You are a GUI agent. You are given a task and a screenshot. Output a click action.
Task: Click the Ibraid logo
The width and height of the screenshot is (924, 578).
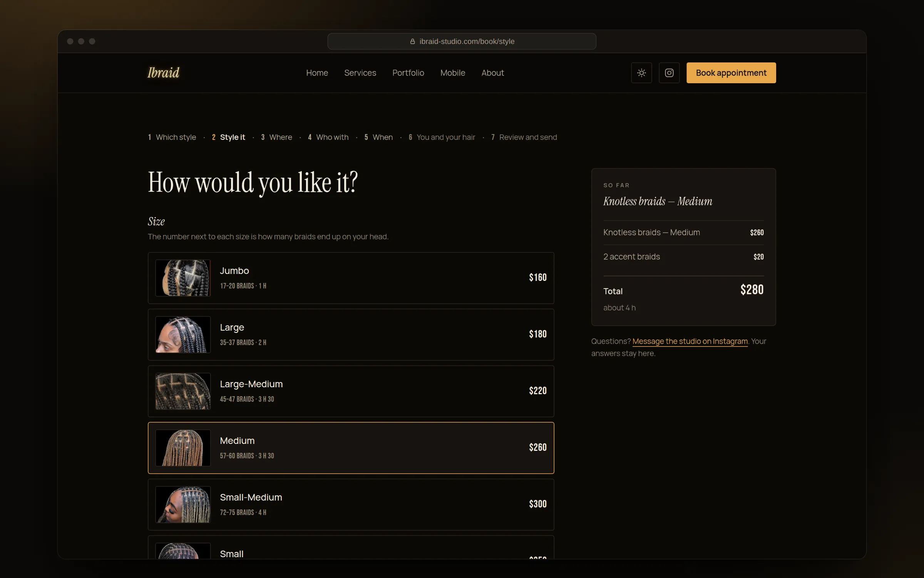(x=164, y=73)
